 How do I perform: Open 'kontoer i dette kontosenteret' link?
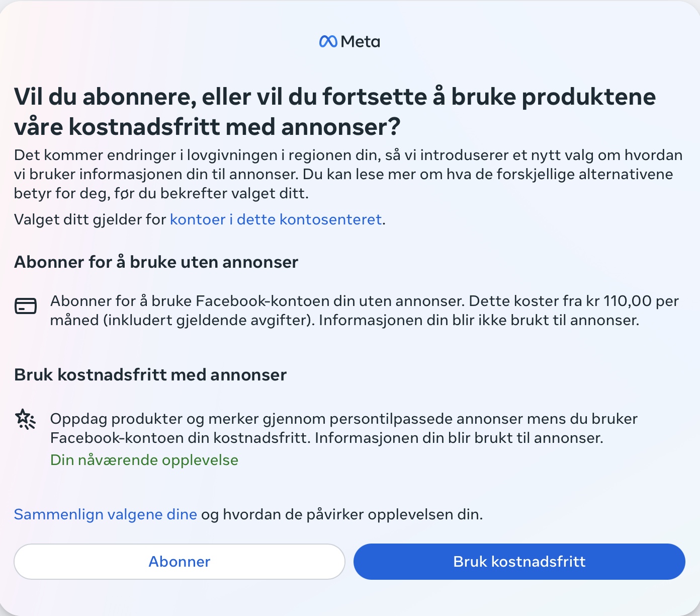click(276, 219)
